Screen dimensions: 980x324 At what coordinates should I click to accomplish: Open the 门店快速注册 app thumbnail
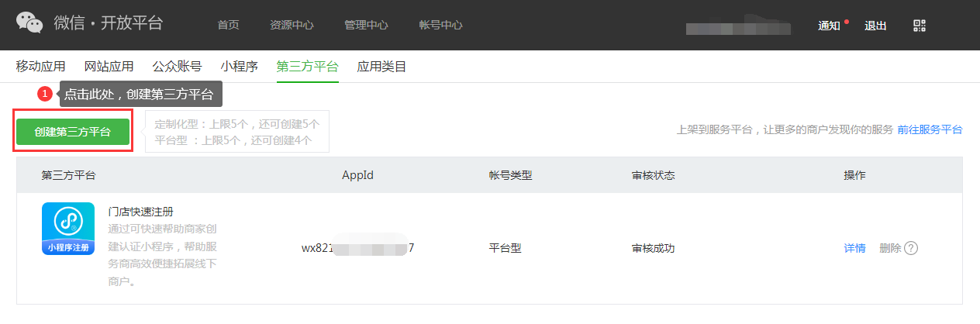[68, 229]
